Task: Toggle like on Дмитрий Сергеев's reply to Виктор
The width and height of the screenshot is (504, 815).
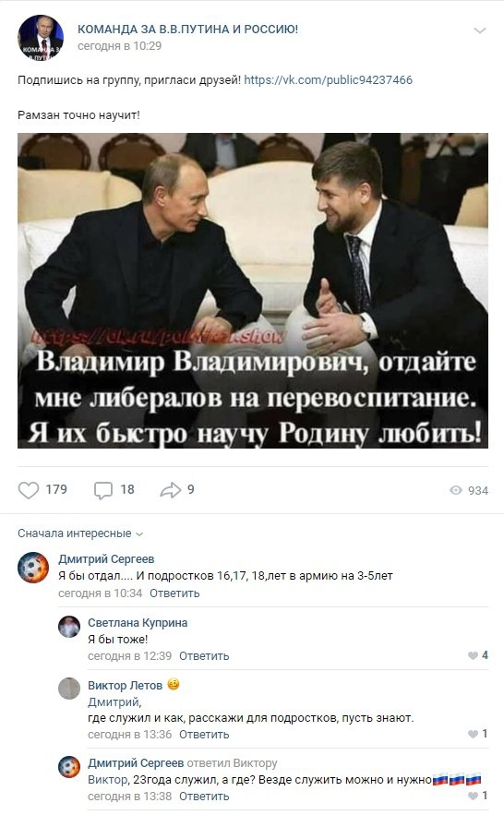Action: pos(473,796)
